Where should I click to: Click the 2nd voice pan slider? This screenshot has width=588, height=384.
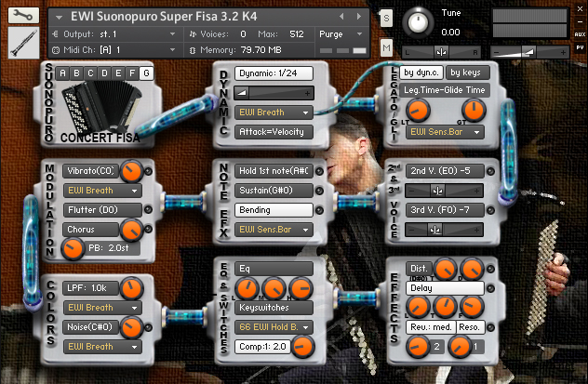pyautogui.click(x=445, y=191)
